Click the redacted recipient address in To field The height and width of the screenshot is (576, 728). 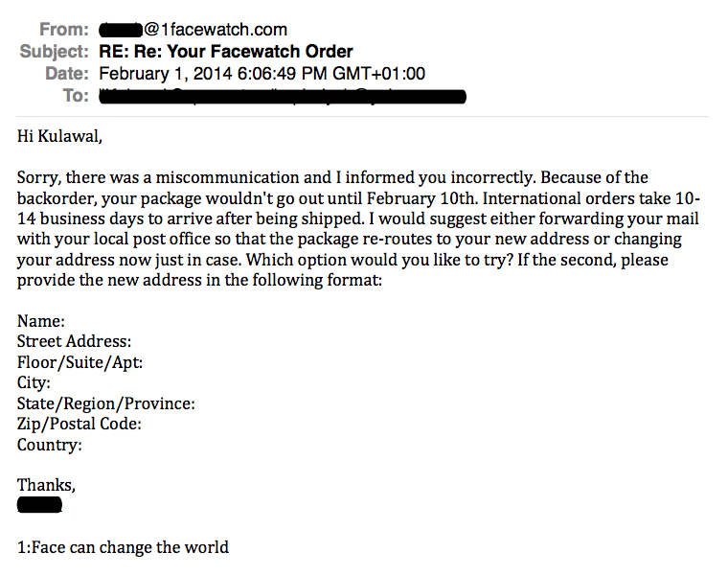point(283,96)
